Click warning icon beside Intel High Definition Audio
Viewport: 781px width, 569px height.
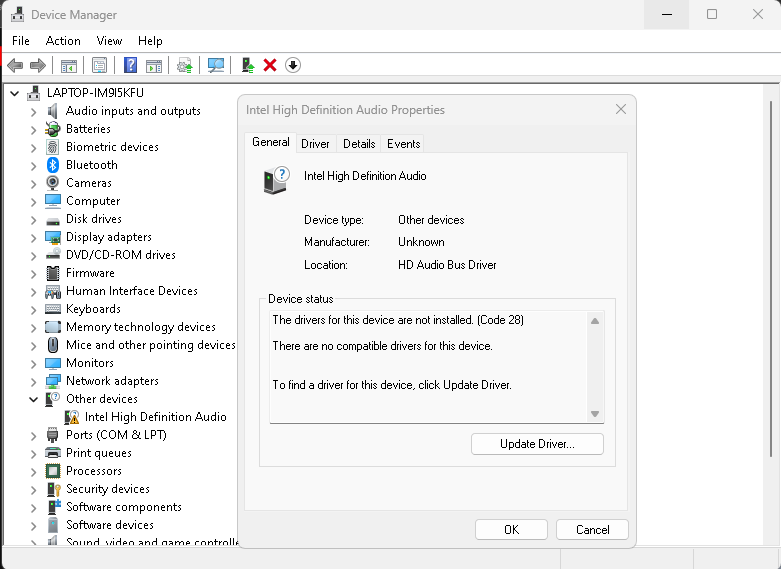(x=72, y=417)
